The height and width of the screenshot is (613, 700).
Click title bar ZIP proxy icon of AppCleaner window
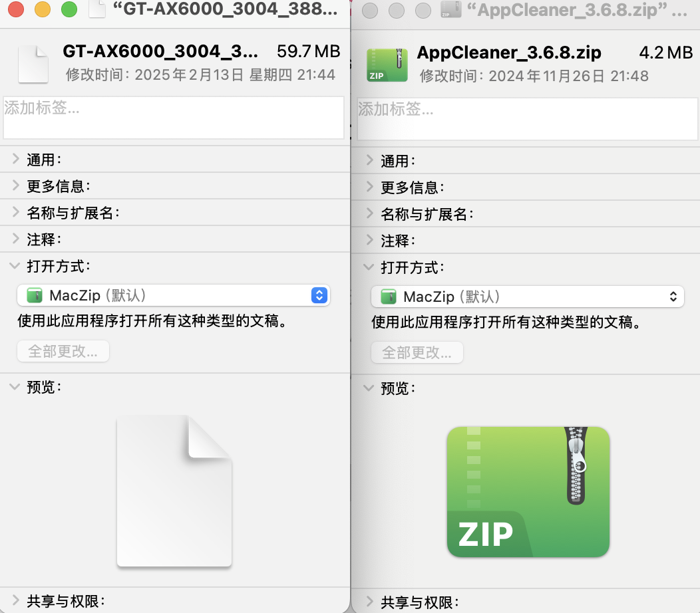[450, 9]
